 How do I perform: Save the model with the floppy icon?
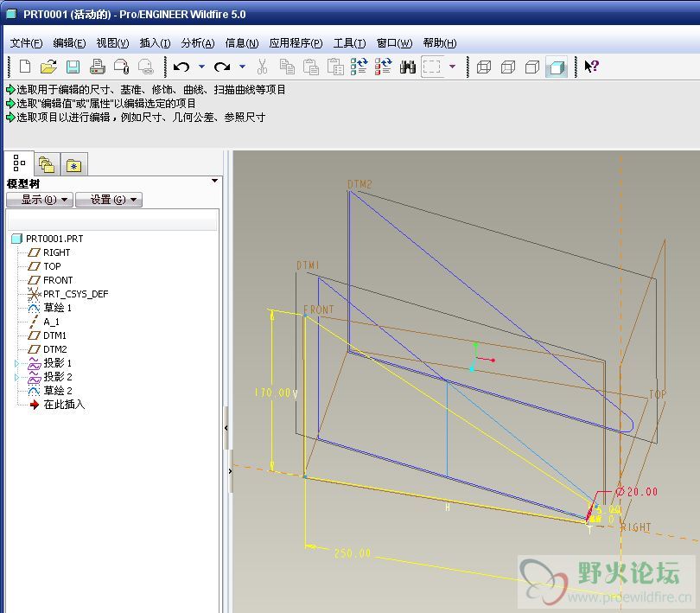[73, 67]
